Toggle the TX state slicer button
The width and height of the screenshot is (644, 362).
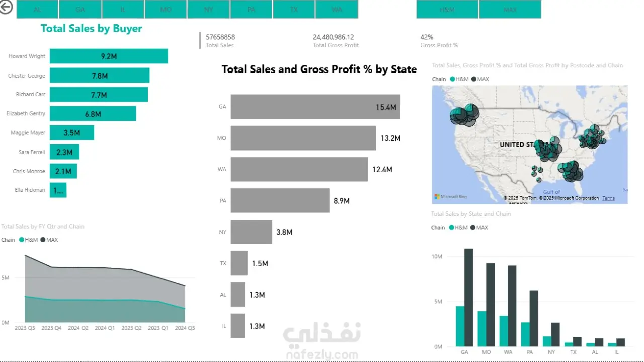[294, 10]
